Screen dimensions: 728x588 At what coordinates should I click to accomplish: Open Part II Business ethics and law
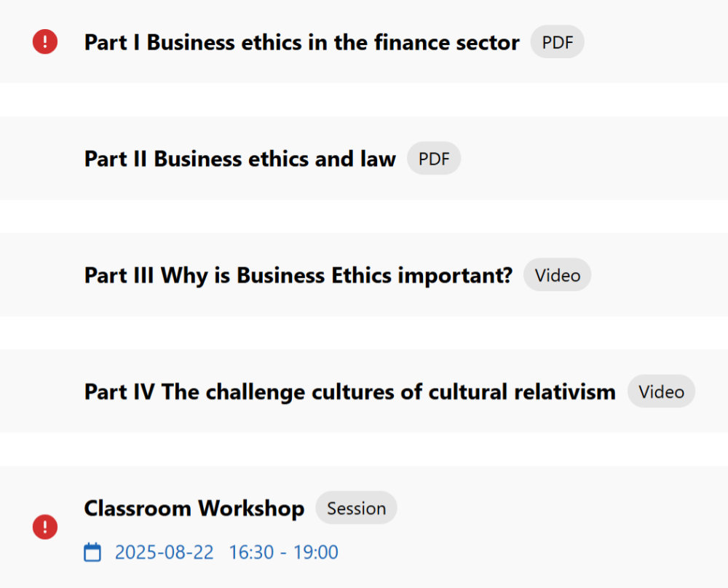(240, 159)
